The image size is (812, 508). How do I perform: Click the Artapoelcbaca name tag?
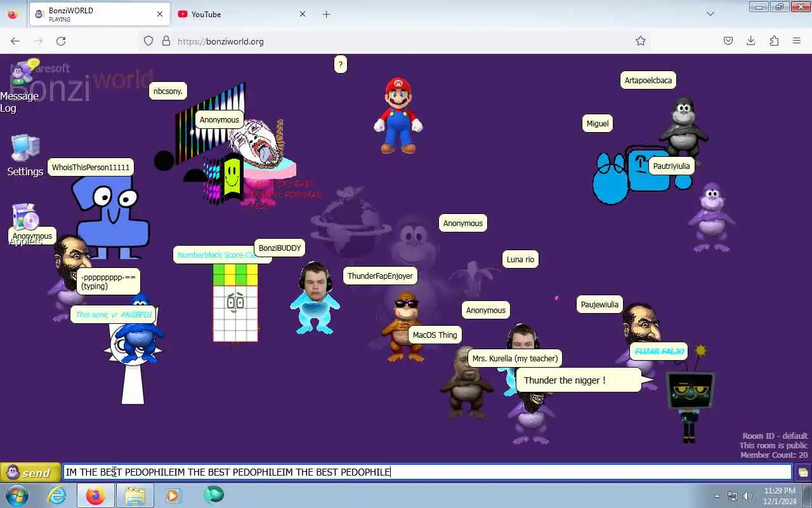[x=648, y=80]
